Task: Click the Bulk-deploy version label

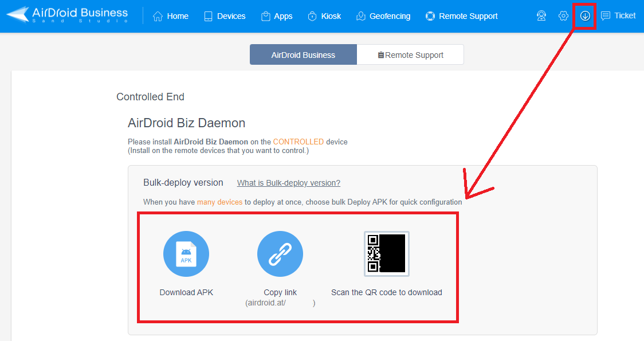Action: (x=183, y=182)
